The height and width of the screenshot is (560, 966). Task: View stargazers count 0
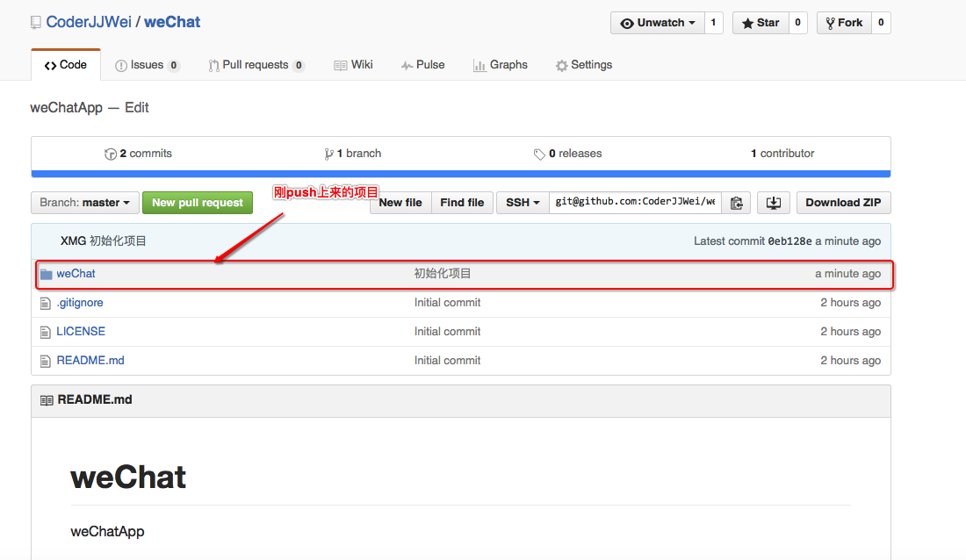coord(797,23)
